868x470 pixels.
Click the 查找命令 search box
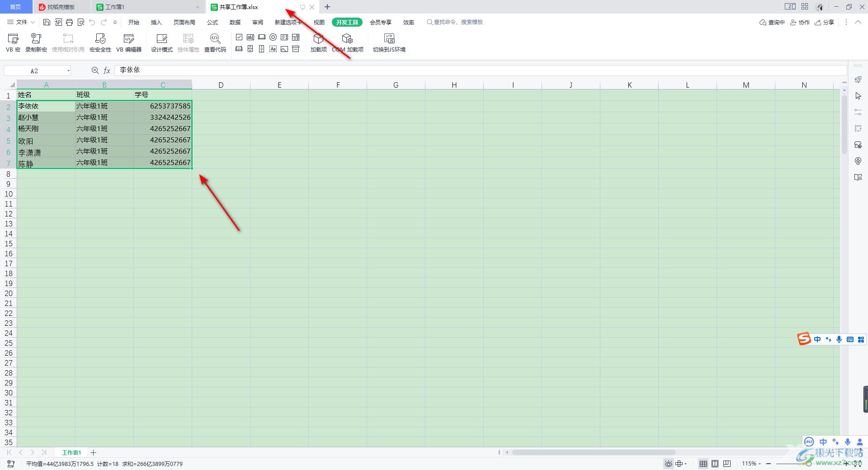click(455, 22)
